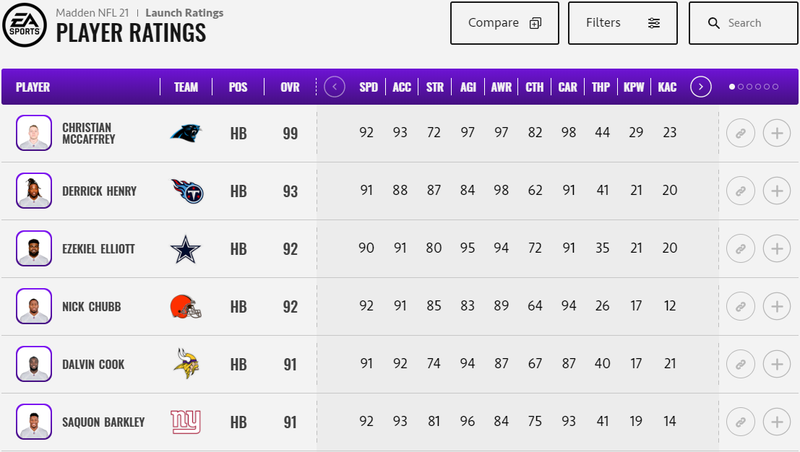Select the first pagination dot in header

tap(732, 87)
